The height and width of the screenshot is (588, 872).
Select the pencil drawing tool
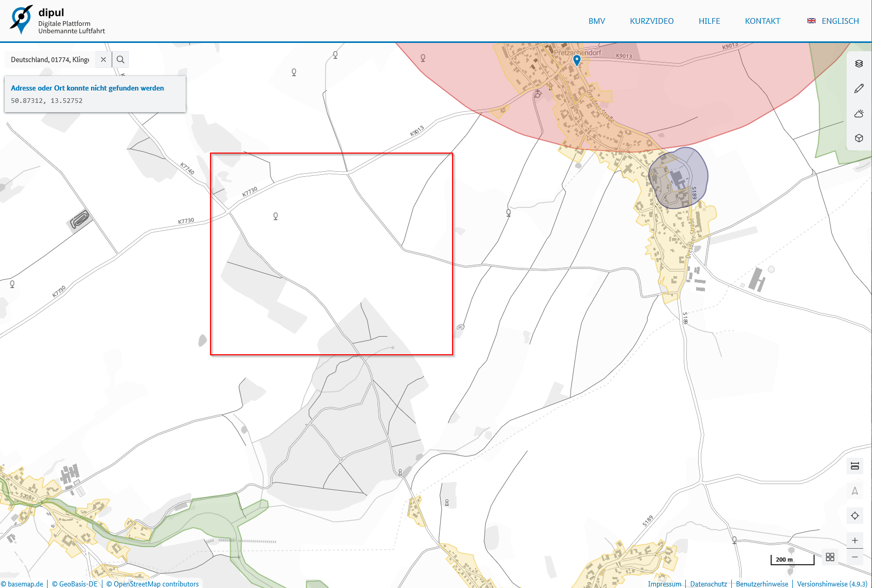[x=859, y=88]
